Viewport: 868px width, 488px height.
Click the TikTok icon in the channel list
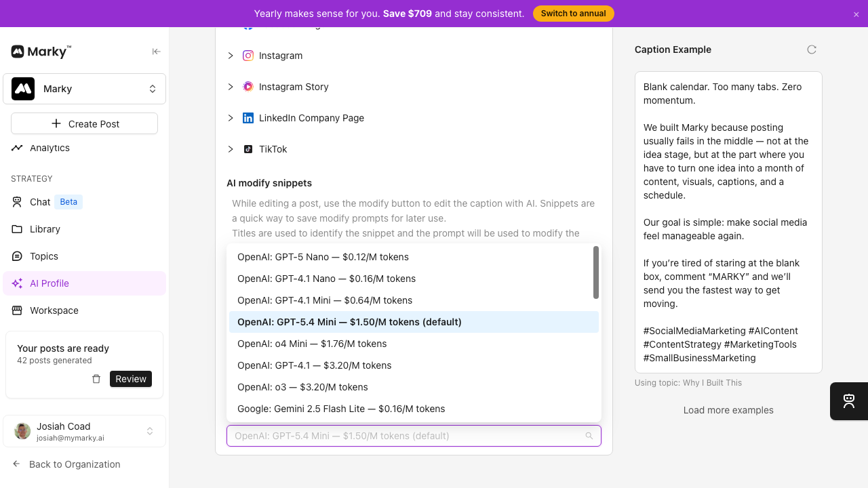pos(249,149)
